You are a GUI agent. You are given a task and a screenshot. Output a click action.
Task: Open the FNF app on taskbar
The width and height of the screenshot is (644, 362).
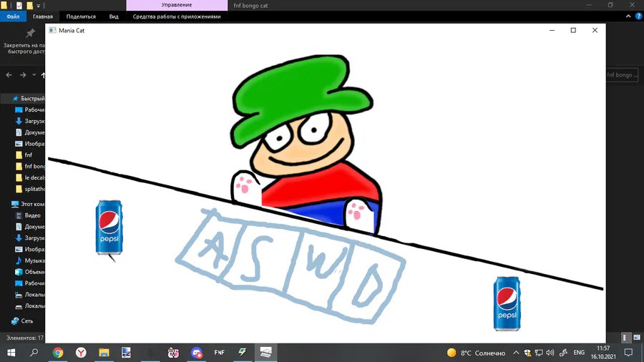pos(220,353)
